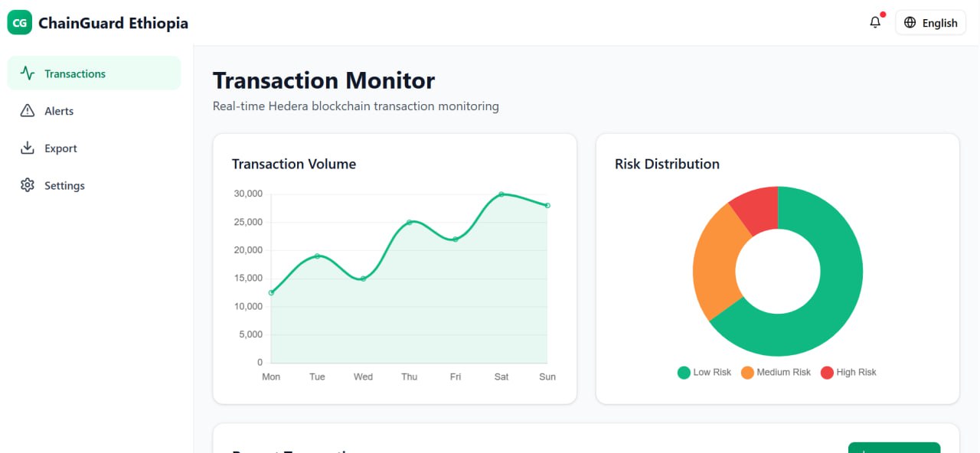
Task: Open the English language selector
Action: pyautogui.click(x=930, y=23)
